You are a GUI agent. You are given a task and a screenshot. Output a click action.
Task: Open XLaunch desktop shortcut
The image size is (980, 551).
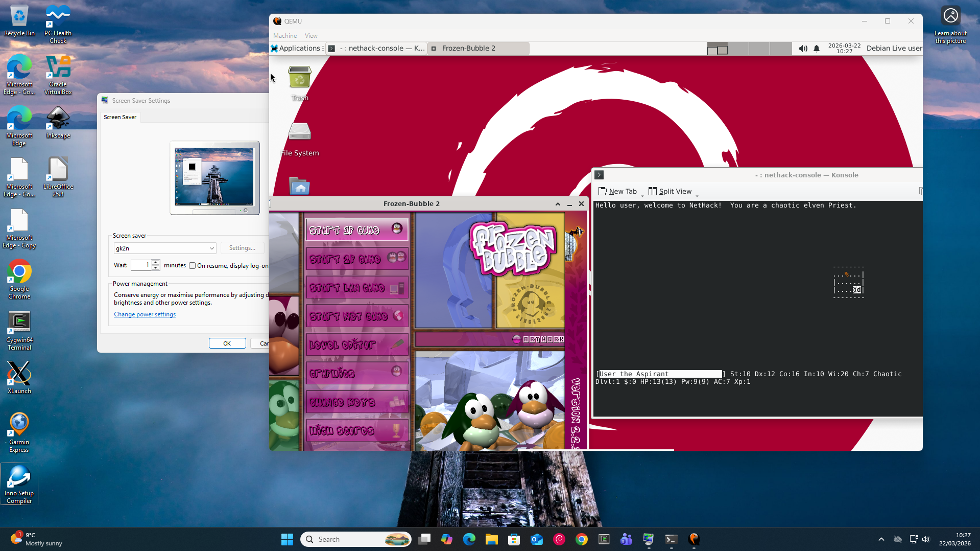(x=19, y=378)
